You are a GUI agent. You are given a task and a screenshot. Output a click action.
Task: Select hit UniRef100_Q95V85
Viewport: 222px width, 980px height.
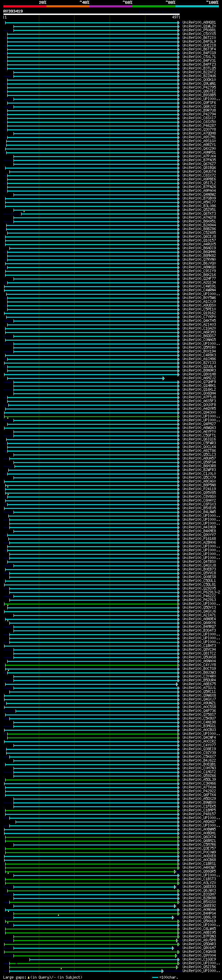pos(199,493)
